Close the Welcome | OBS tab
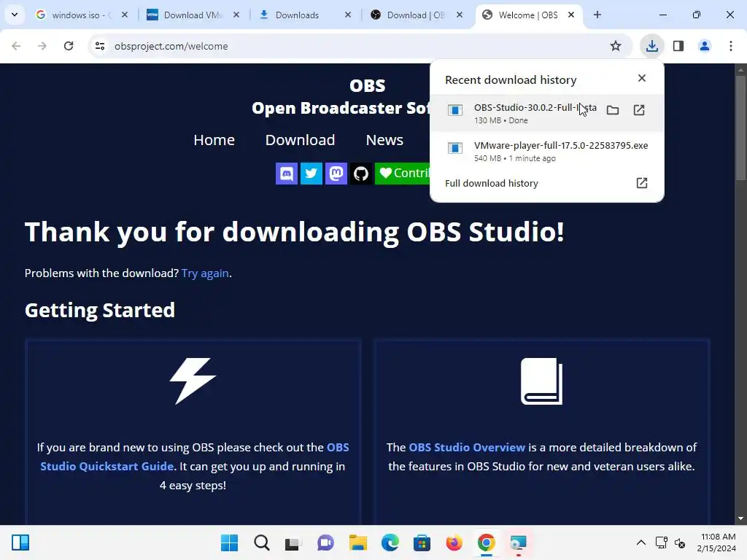747x560 pixels. pyautogui.click(x=570, y=15)
